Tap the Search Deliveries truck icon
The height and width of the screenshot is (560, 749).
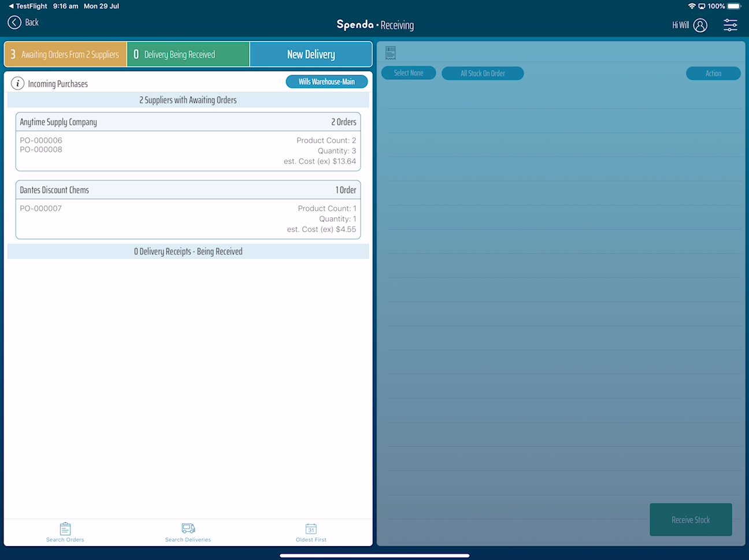click(188, 528)
